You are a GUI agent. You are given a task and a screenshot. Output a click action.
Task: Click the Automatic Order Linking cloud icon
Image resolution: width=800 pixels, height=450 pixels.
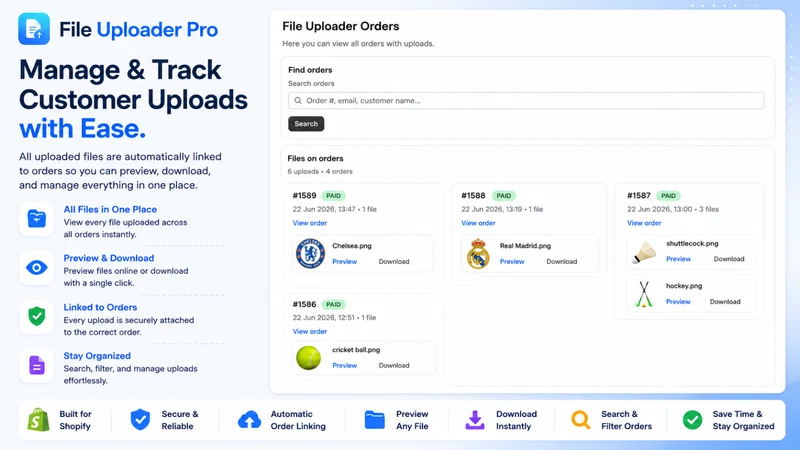pos(249,419)
